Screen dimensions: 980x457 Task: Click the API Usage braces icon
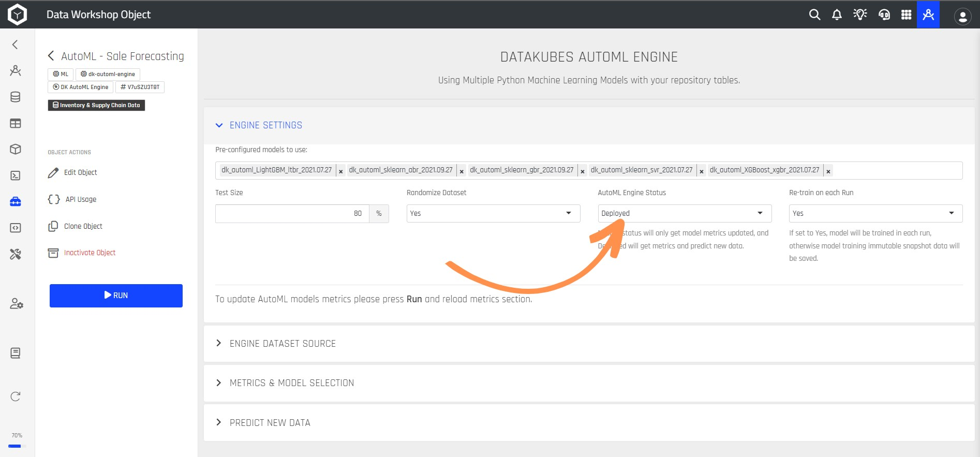(x=54, y=199)
